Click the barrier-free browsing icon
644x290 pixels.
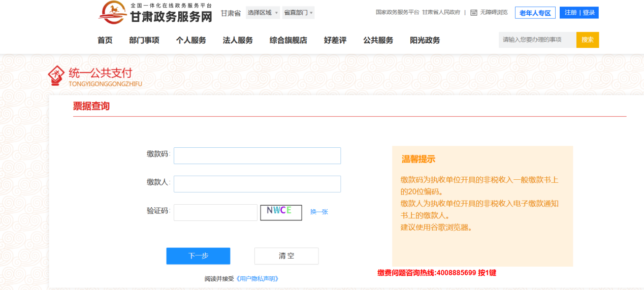[x=473, y=13]
